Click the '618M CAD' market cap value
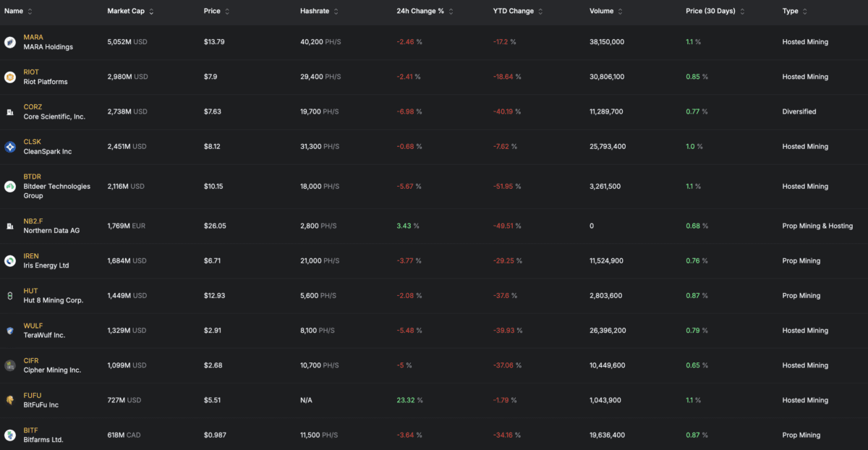 click(124, 436)
